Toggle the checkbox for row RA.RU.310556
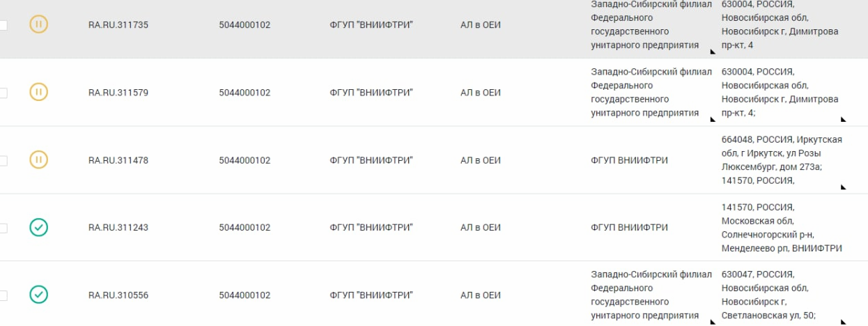This screenshot has height=326, width=868. (x=3, y=295)
